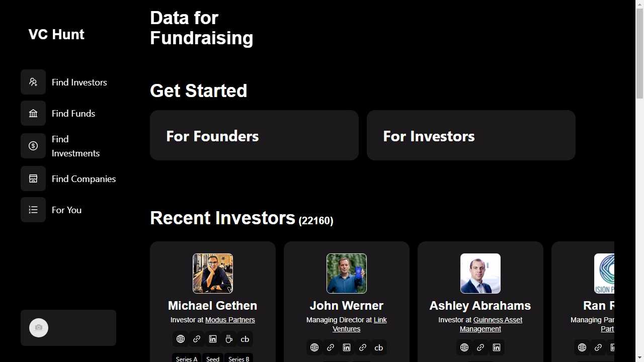The image size is (644, 362).
Task: Open Michael Gethen's website via globe icon
Action: click(x=181, y=339)
